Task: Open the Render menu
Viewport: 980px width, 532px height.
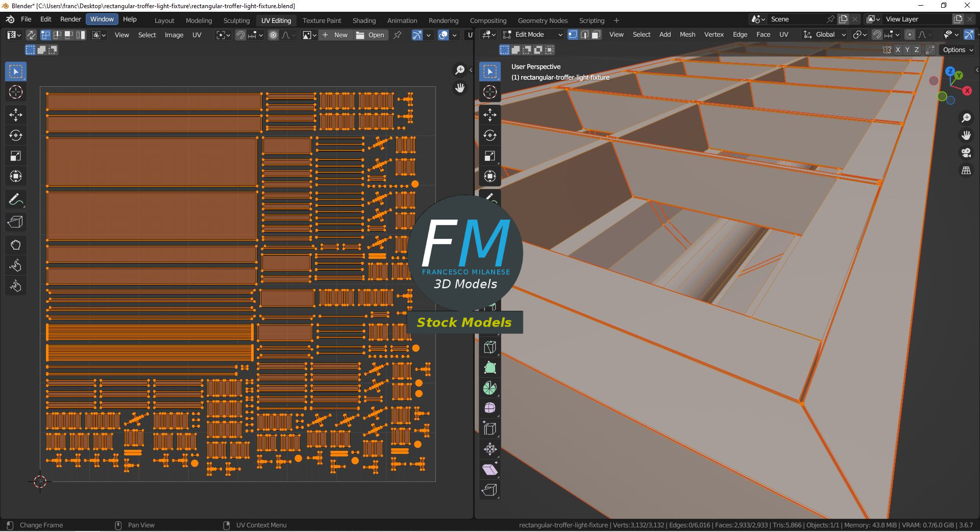Action: [x=70, y=19]
